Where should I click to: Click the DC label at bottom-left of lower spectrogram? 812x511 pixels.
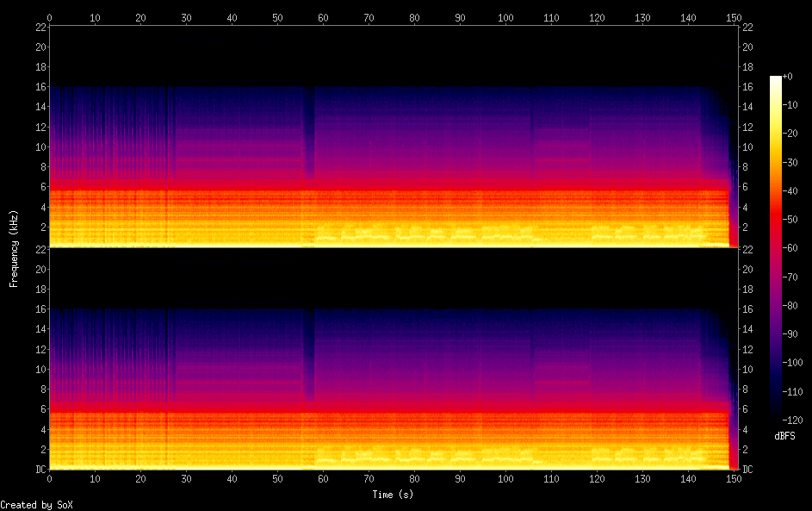[x=40, y=470]
